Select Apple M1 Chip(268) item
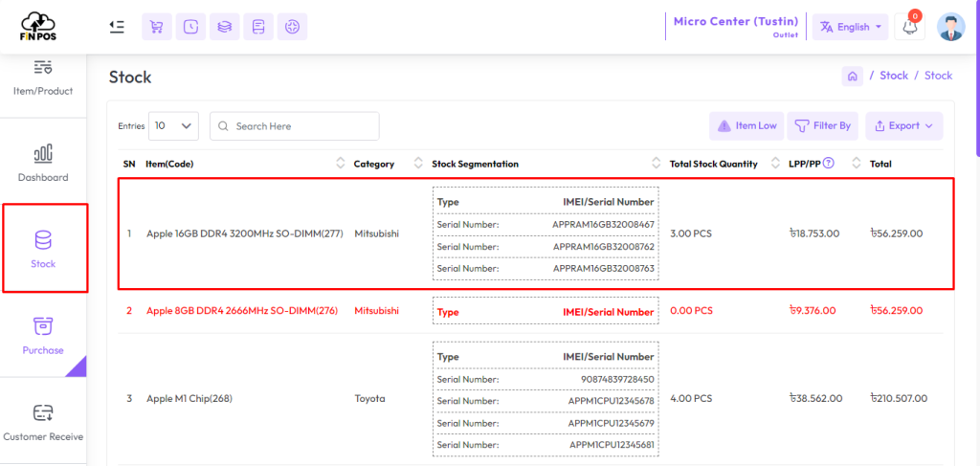 (x=189, y=398)
